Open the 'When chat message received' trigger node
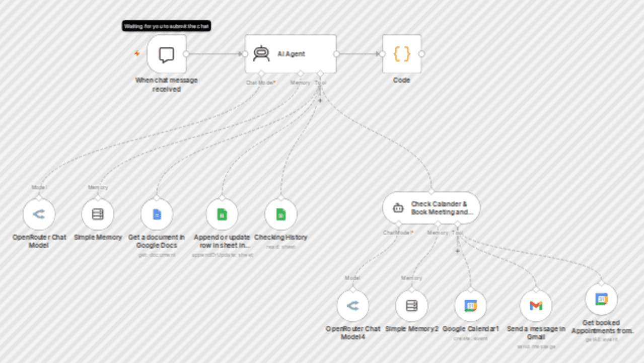This screenshot has height=363, width=644. [167, 54]
